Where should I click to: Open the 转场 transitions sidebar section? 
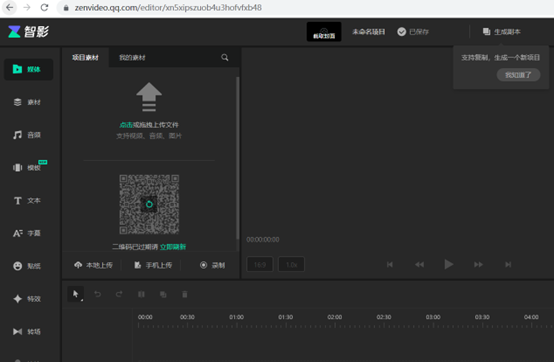(28, 332)
